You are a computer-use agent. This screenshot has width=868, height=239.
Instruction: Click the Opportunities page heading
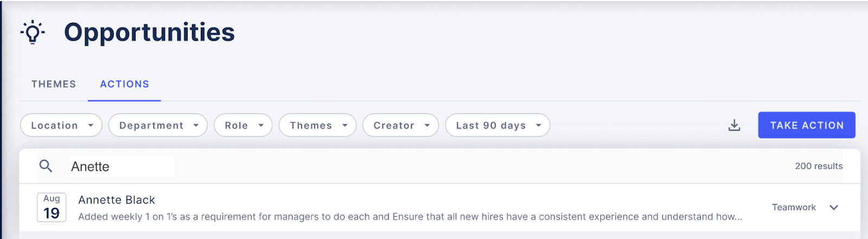[x=150, y=33]
